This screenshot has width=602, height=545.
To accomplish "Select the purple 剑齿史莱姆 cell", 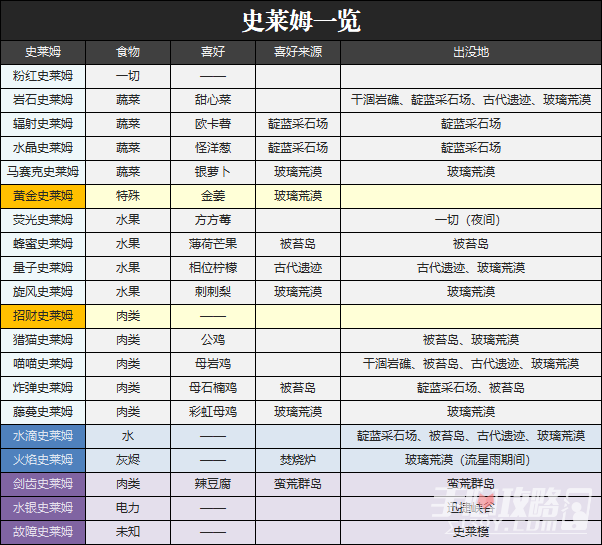I will coord(43,484).
